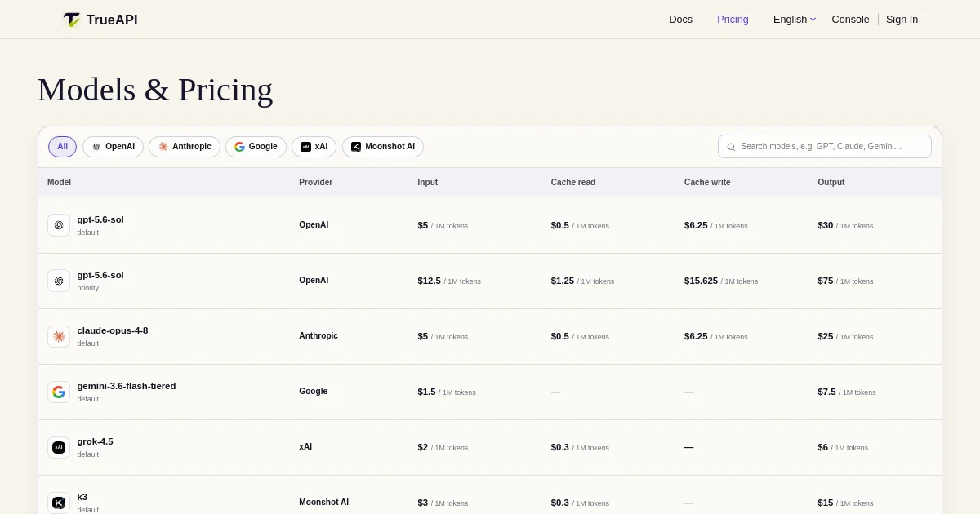Select the k3 model name
This screenshot has height=514, width=980.
coord(82,497)
